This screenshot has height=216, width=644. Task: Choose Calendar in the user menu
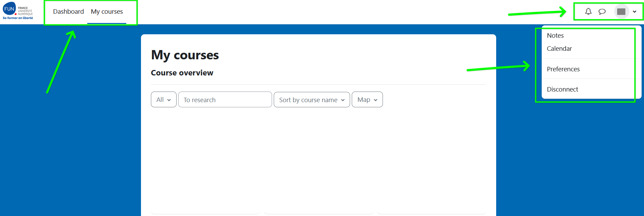[559, 49]
